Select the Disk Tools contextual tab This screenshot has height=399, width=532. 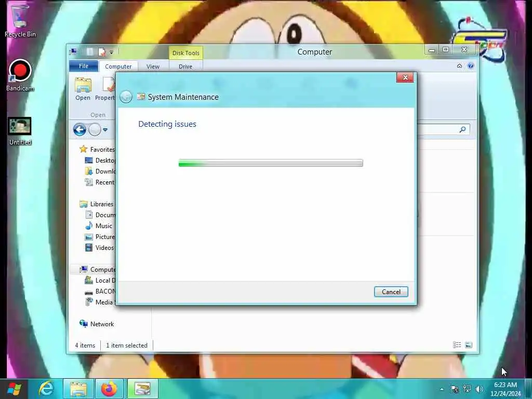tap(185, 53)
